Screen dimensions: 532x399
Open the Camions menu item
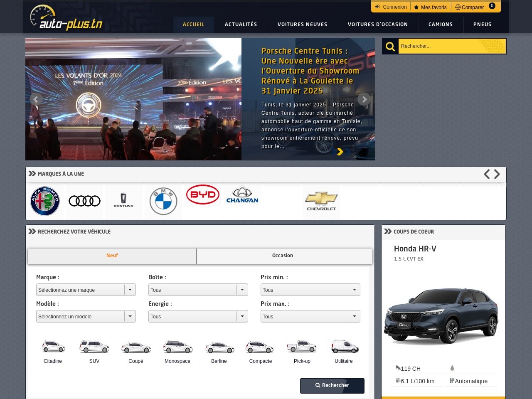click(441, 25)
